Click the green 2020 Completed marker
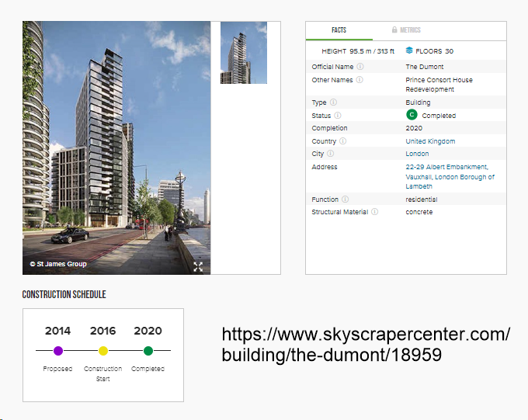 tap(148, 351)
